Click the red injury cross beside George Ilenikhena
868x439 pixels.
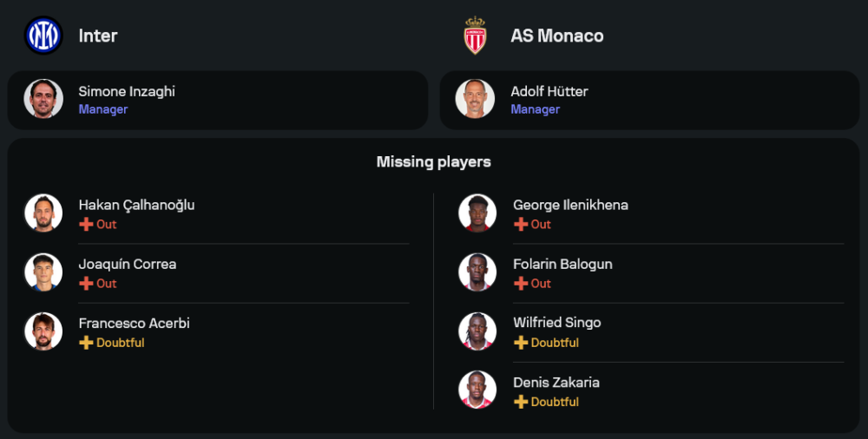point(521,224)
